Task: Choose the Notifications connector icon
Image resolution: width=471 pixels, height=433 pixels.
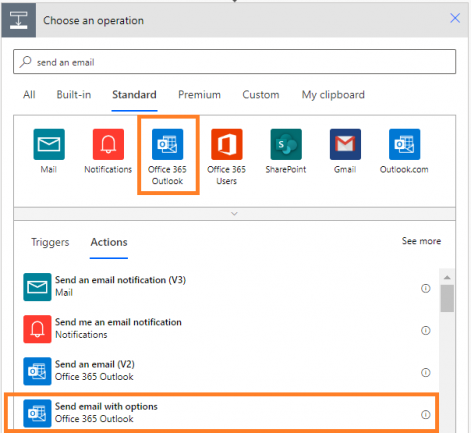Action: tap(108, 144)
